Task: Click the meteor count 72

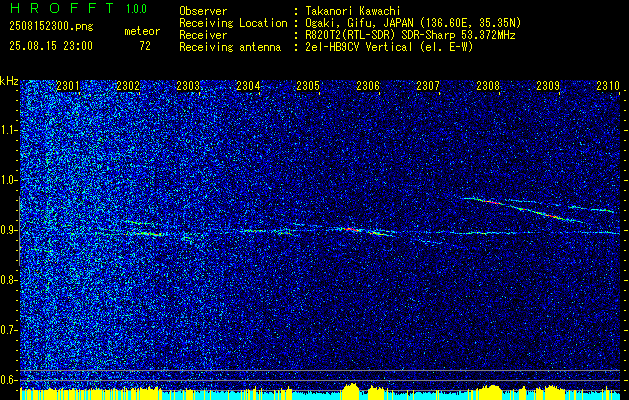Action: (145, 46)
